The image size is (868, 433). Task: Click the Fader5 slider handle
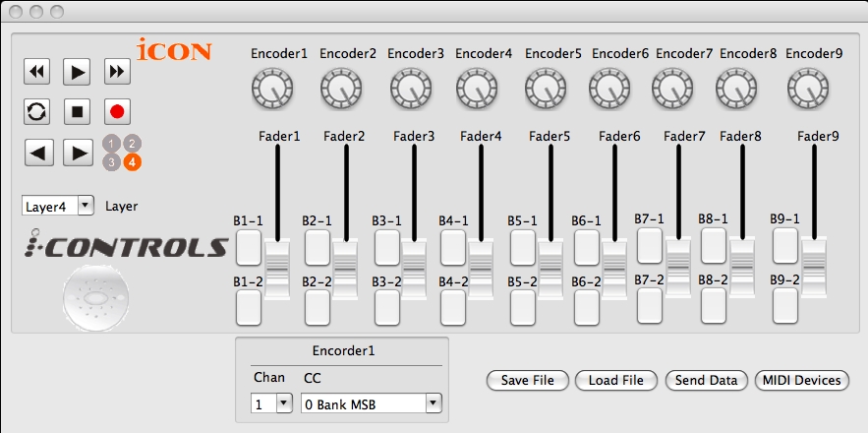point(550,270)
